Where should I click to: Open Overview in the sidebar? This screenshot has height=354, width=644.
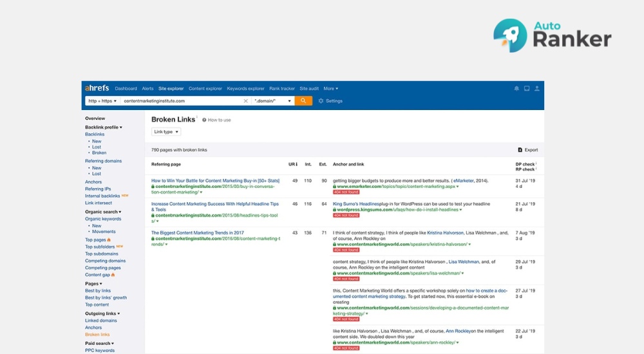point(95,118)
